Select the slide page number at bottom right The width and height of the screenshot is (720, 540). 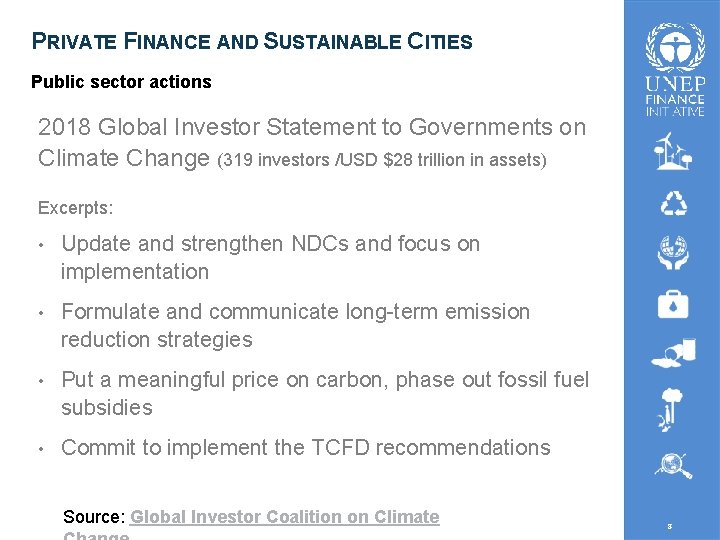(669, 526)
